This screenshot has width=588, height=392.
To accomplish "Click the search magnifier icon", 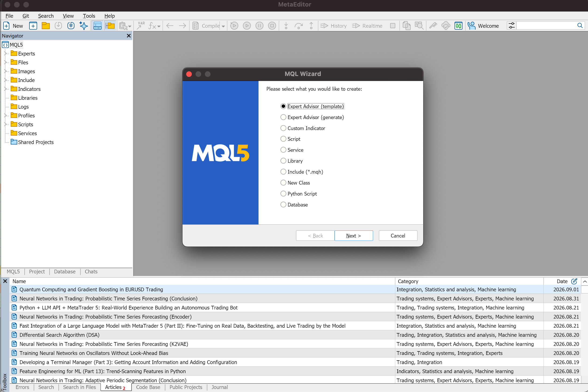I will click(580, 25).
